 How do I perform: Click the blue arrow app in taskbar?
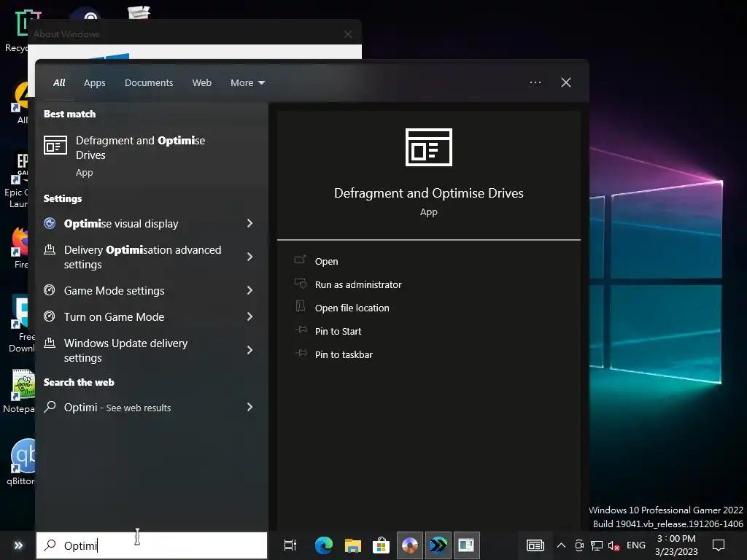pyautogui.click(x=438, y=545)
